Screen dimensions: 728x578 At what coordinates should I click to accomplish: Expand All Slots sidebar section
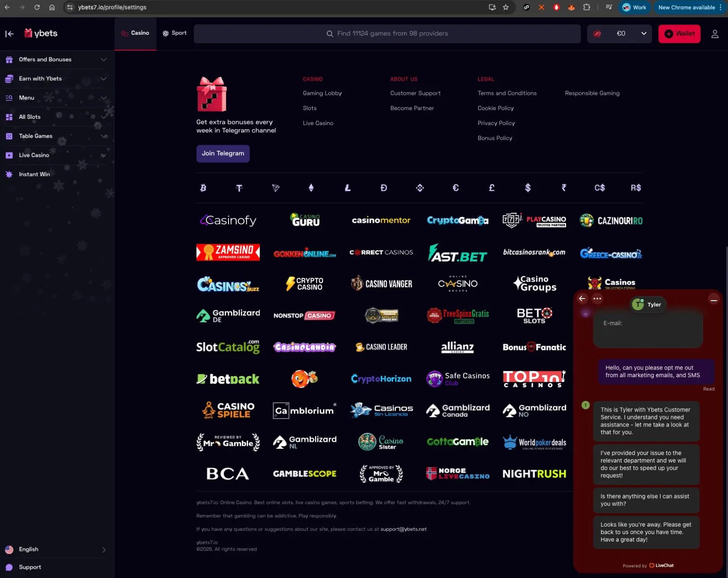(x=56, y=117)
